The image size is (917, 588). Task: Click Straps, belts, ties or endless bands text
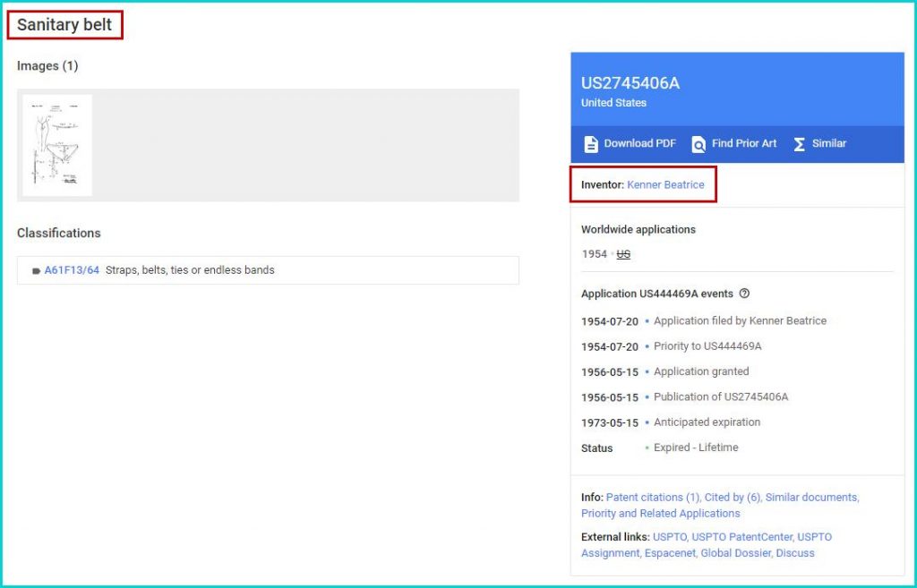tap(190, 270)
